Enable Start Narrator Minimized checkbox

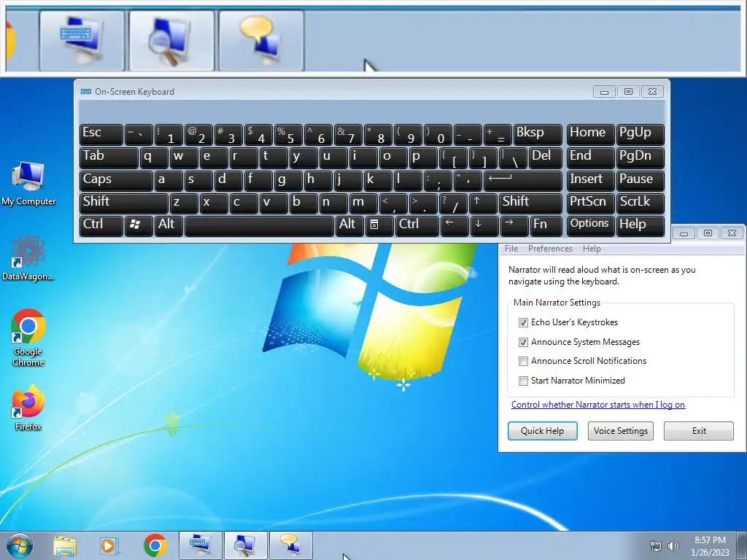pos(523,381)
